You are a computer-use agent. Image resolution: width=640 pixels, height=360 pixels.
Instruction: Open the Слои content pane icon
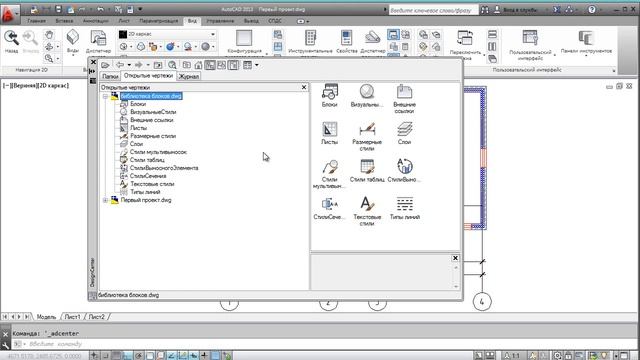(x=404, y=133)
